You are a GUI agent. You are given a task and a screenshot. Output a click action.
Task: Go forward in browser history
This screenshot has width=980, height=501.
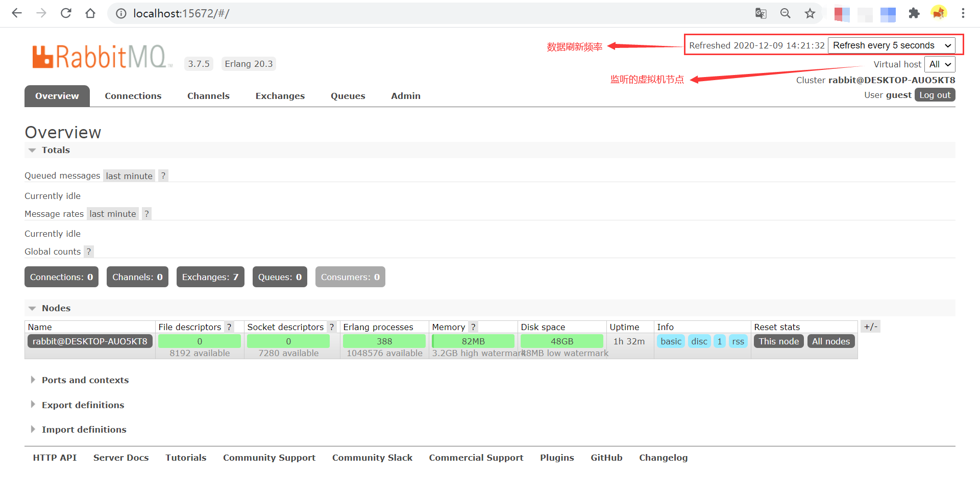pos(41,13)
